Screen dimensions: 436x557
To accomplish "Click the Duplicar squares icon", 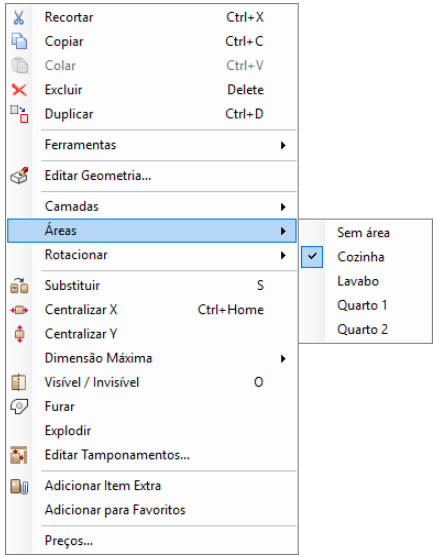I will (x=19, y=114).
